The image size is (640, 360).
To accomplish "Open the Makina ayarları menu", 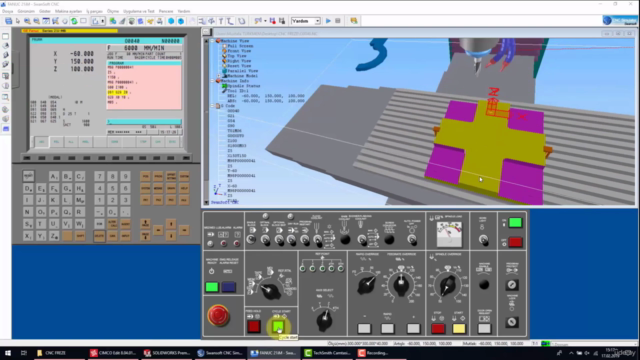I will [69, 11].
